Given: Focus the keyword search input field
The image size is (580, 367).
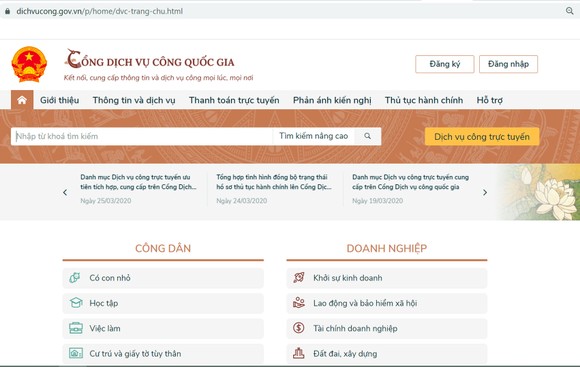Looking at the screenshot, I should pos(142,136).
